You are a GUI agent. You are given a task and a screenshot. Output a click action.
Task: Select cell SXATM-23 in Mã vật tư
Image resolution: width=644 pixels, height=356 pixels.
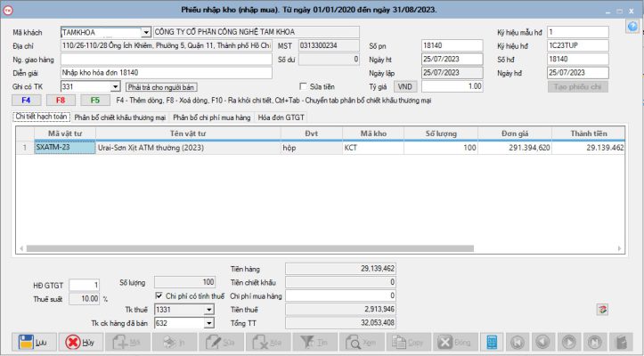click(65, 148)
